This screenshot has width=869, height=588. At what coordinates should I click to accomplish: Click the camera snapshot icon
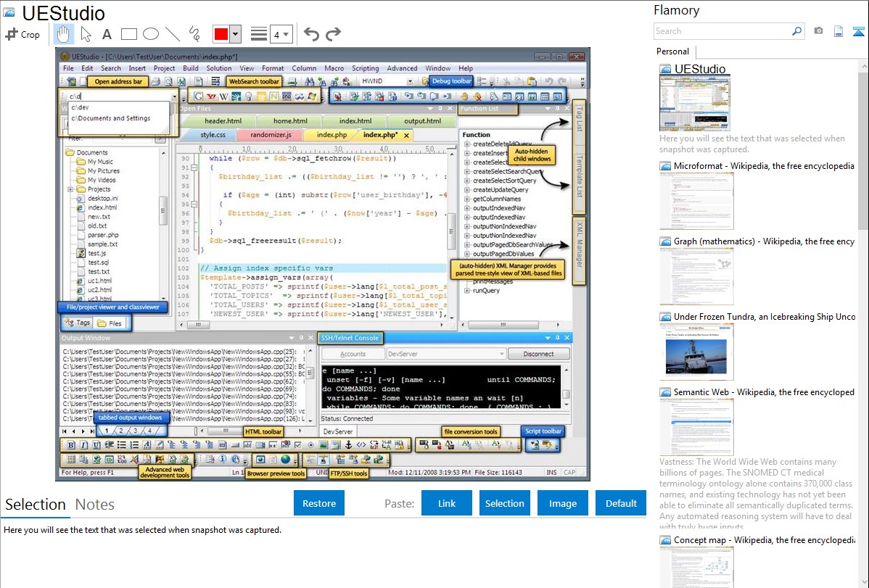[x=818, y=31]
